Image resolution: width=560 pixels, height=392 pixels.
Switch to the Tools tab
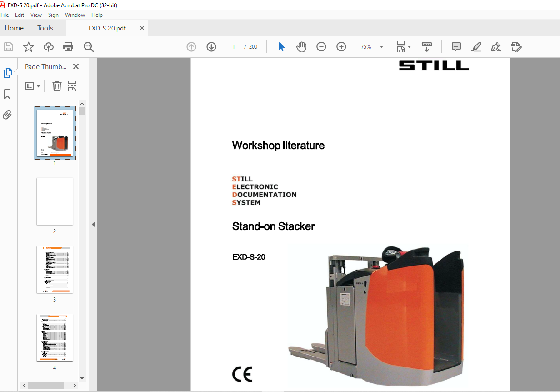point(45,28)
